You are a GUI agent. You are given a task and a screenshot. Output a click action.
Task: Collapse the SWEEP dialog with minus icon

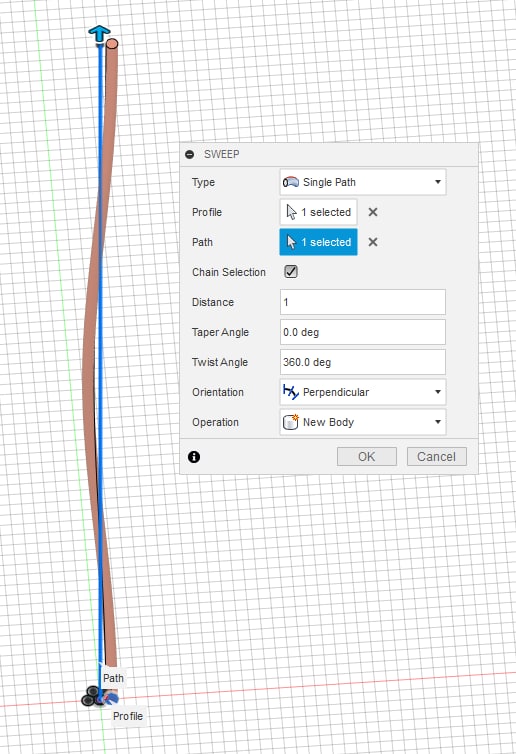pyautogui.click(x=189, y=154)
